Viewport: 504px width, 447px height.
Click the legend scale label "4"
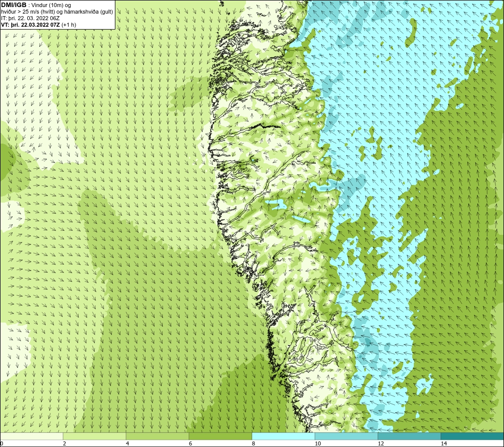(x=128, y=443)
